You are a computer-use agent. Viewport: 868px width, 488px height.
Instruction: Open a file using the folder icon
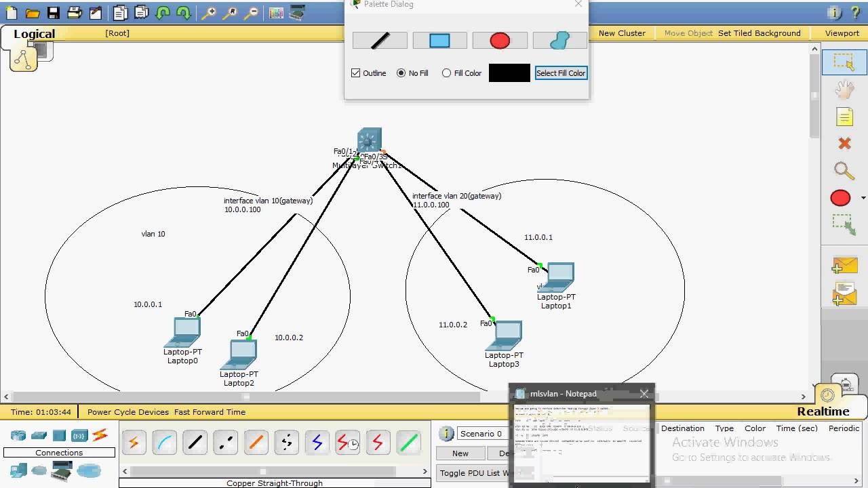point(32,12)
